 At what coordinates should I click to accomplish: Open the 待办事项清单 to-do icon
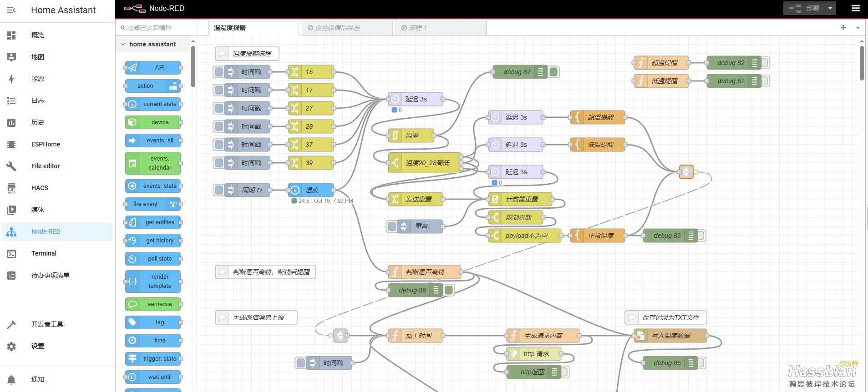11,275
